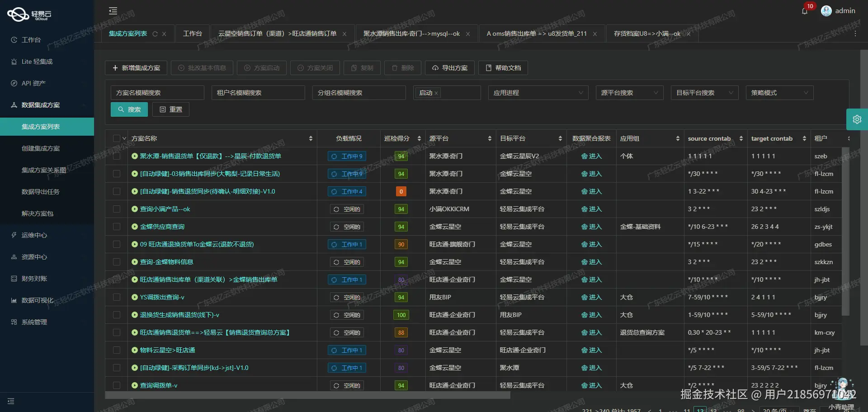This screenshot has width=868, height=412.
Task: Click inside the 方案名模糊搜索 input field
Action: pos(157,93)
